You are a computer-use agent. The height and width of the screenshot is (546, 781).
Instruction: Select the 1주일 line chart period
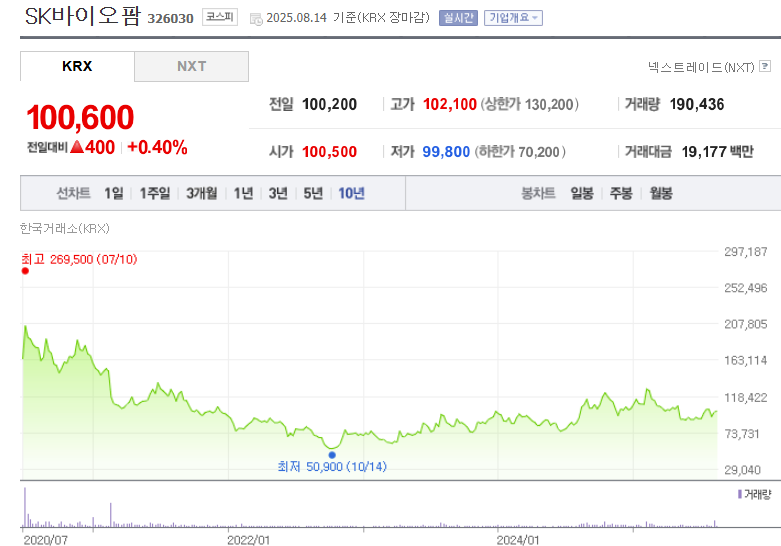(x=155, y=193)
